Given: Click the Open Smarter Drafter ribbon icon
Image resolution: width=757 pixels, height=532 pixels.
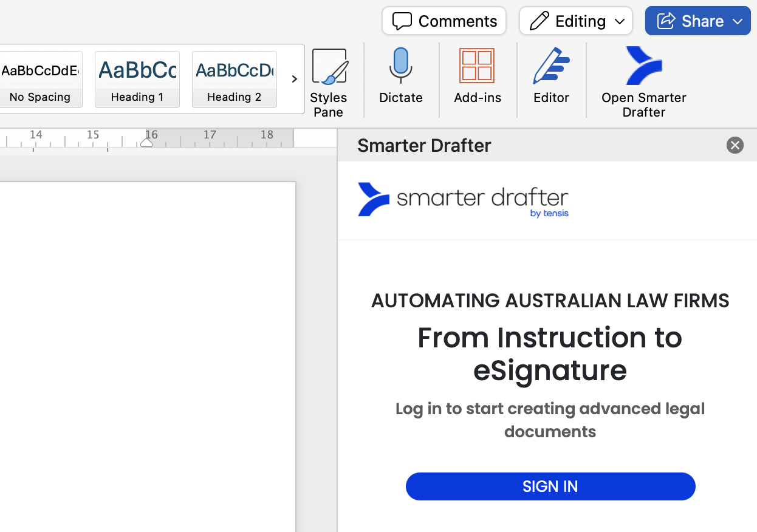Looking at the screenshot, I should pos(643,82).
